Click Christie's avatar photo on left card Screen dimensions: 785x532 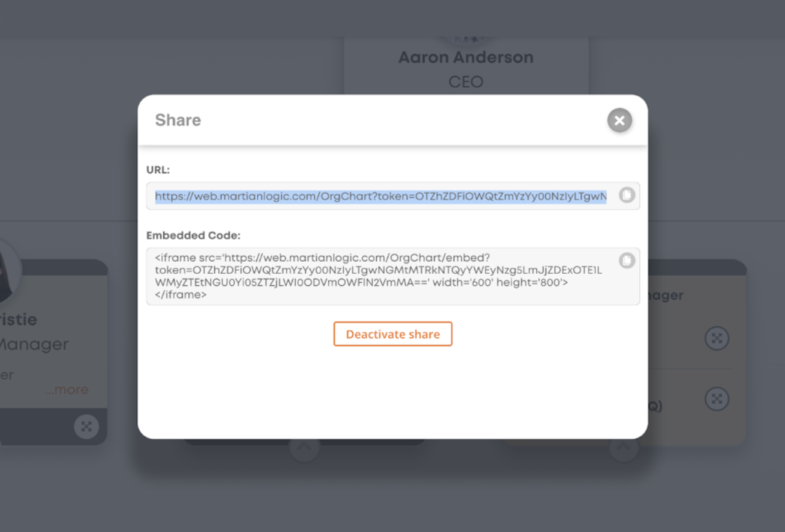click(x=8, y=270)
